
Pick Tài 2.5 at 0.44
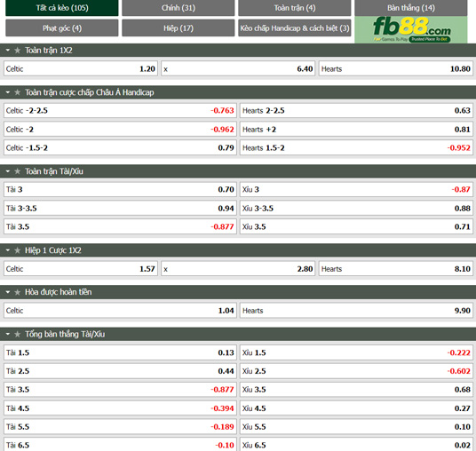point(120,371)
